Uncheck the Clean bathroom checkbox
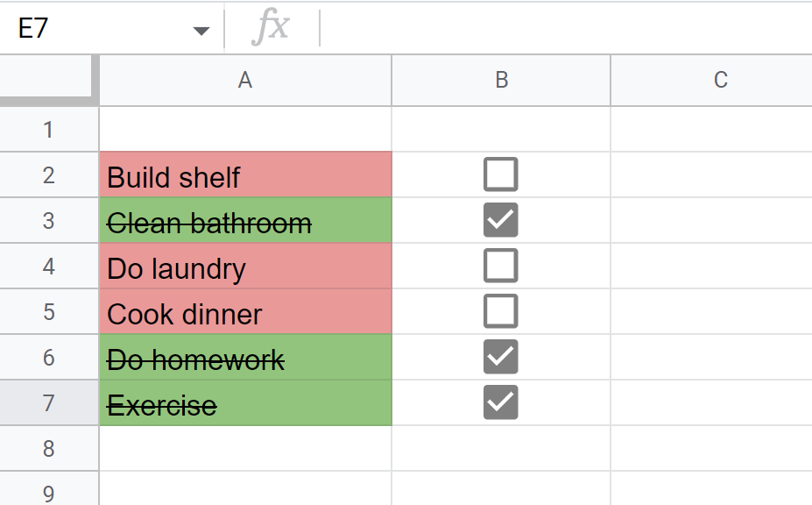The width and height of the screenshot is (812, 505). 500,220
